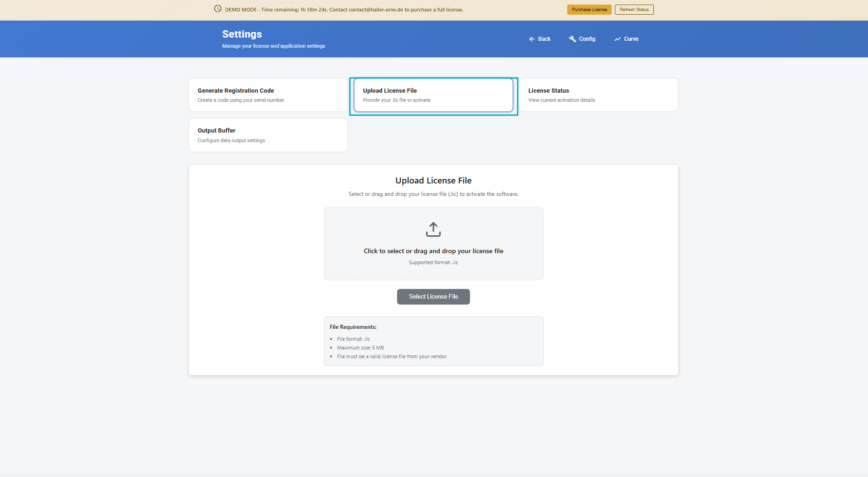The width and height of the screenshot is (868, 477).
Task: Click 'File must be a valid license file' item
Action: [392, 356]
